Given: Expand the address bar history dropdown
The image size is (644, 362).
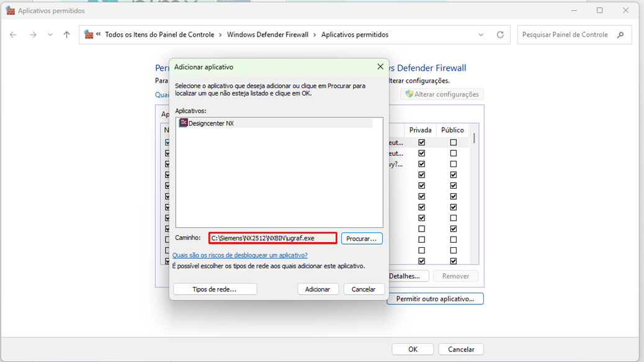Looking at the screenshot, I should click(x=481, y=35).
